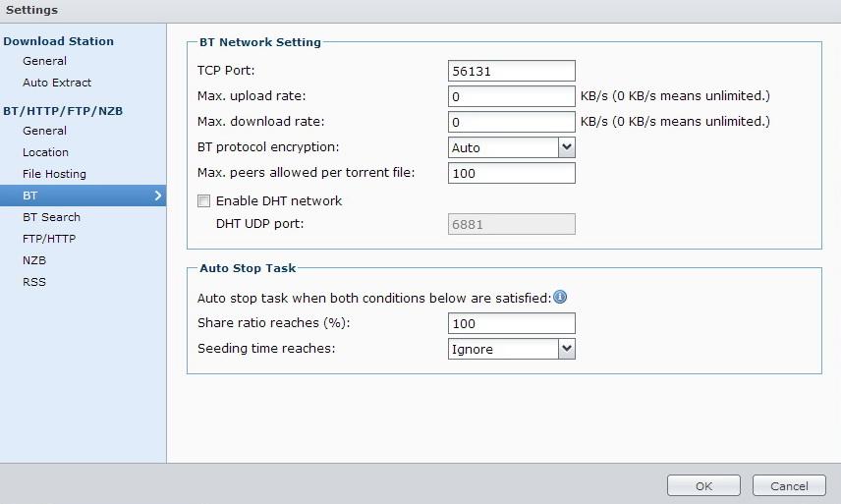Select BT in the sidebar
841x504 pixels.
click(x=84, y=196)
